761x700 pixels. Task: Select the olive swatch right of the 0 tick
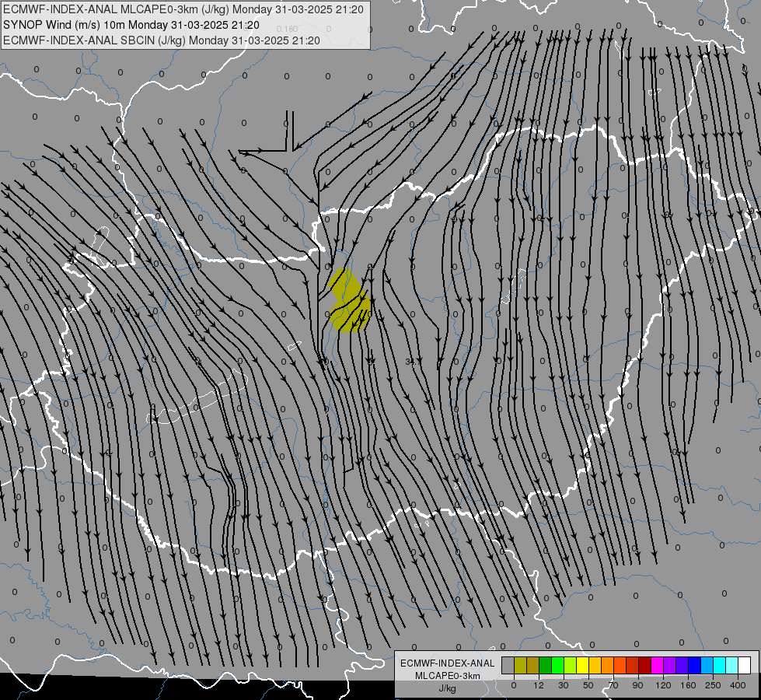tap(520, 666)
